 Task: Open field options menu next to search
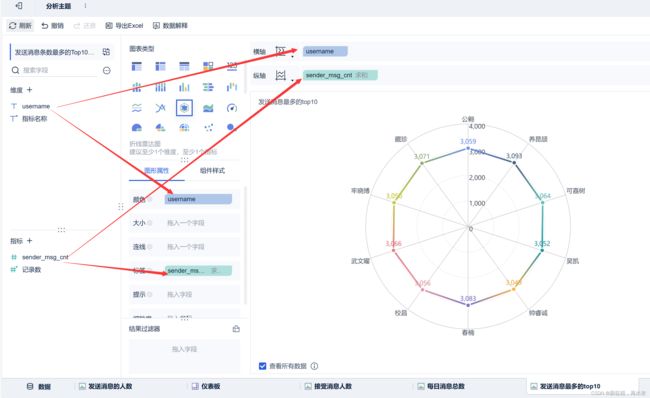(107, 70)
